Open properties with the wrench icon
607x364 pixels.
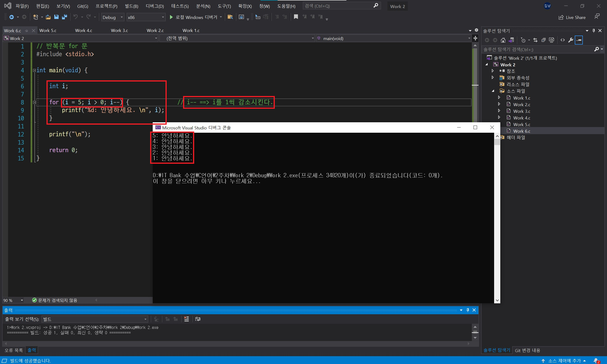point(571,40)
